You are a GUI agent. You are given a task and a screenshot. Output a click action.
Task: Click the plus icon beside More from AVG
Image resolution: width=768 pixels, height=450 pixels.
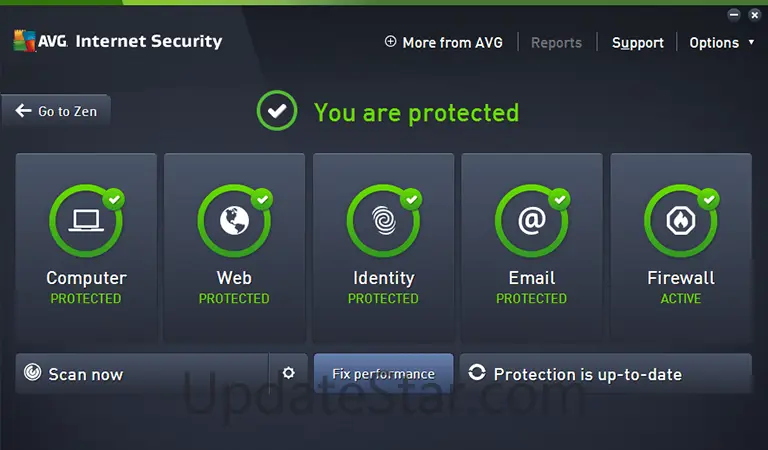(x=390, y=42)
